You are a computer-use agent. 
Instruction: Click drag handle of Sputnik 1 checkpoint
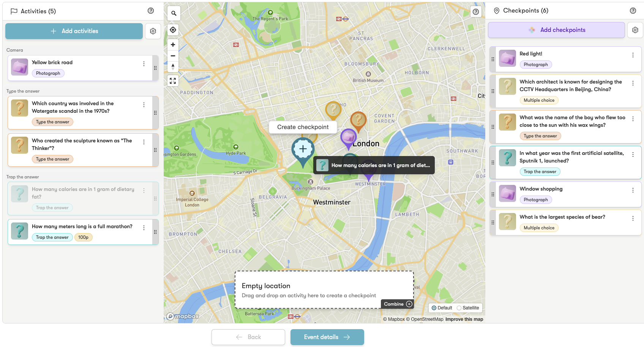[493, 162]
